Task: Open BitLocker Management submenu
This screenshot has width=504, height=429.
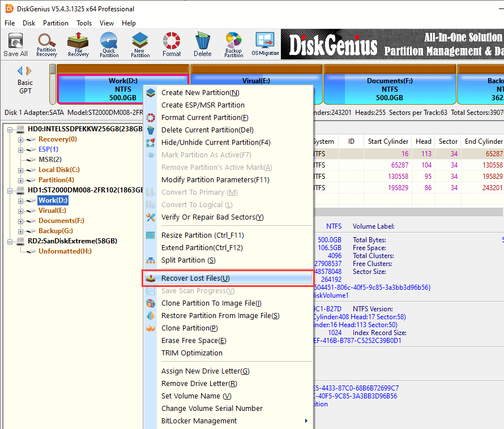Action: coord(227,421)
